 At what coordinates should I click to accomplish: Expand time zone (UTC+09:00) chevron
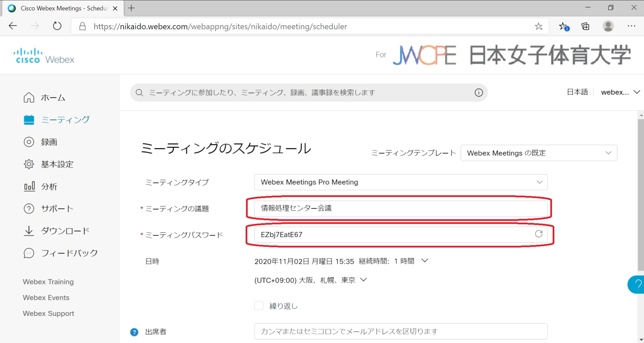tap(363, 280)
